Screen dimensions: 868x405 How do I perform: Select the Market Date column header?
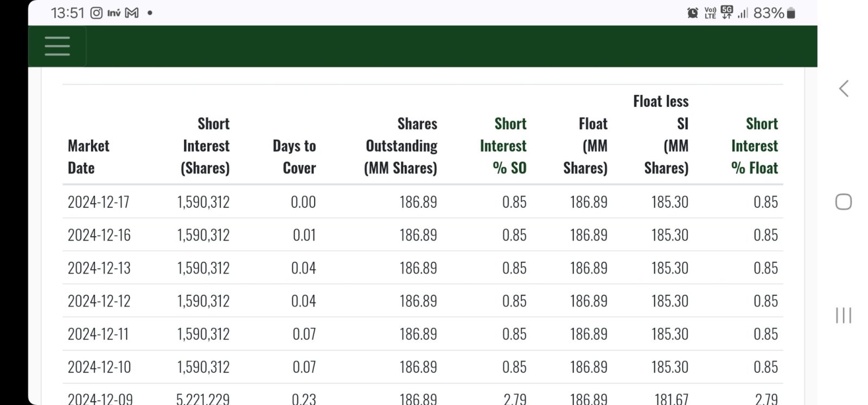tap(88, 157)
